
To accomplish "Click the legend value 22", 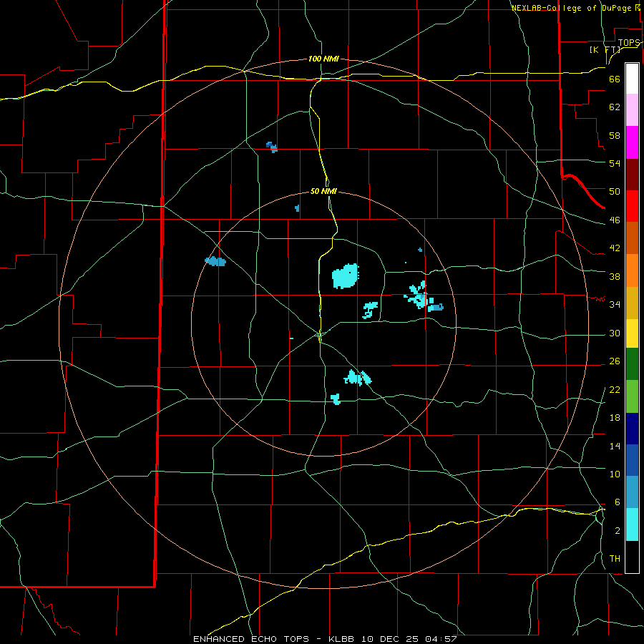I will [615, 389].
